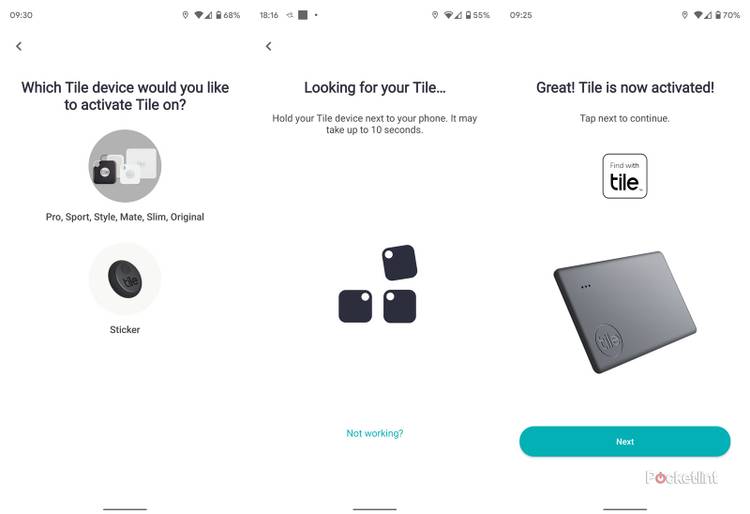Tap the Pocket-lint watermark logo
750x514 pixels.
pos(681,478)
